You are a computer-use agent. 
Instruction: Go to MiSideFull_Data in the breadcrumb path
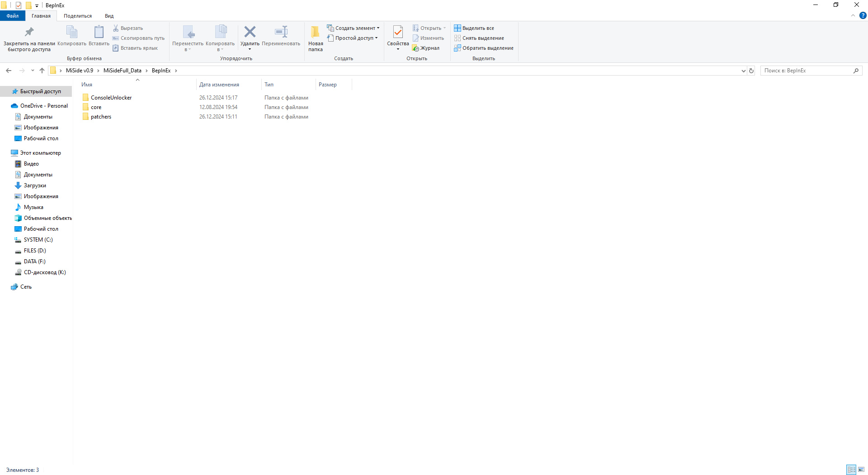pos(122,71)
